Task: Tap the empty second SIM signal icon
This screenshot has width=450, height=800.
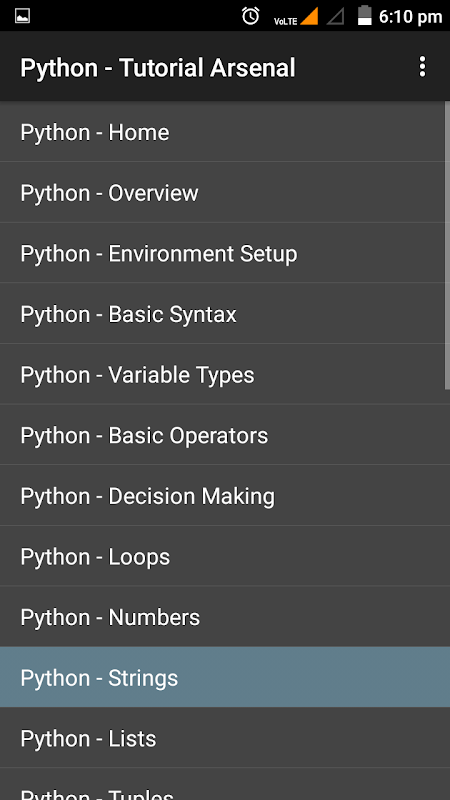Action: (x=335, y=16)
